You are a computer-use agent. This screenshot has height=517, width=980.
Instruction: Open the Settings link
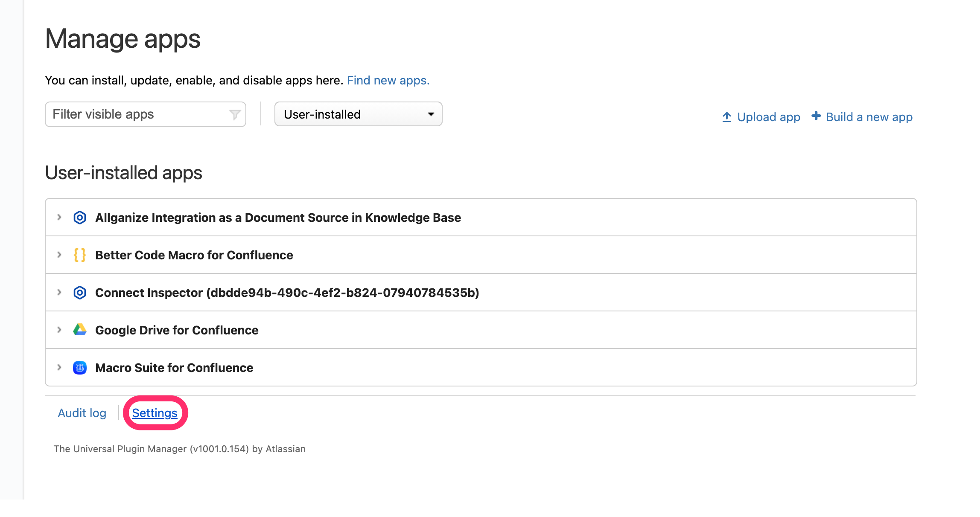click(x=155, y=413)
